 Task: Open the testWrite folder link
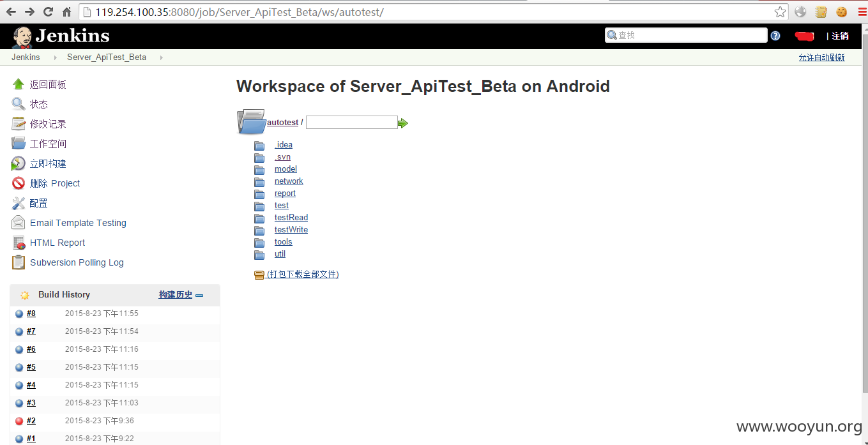tap(291, 230)
